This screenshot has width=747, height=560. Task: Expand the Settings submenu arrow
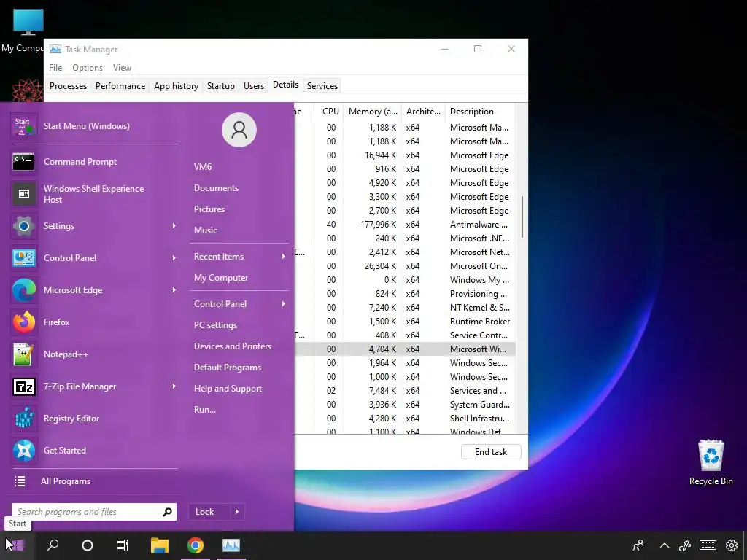(x=174, y=226)
